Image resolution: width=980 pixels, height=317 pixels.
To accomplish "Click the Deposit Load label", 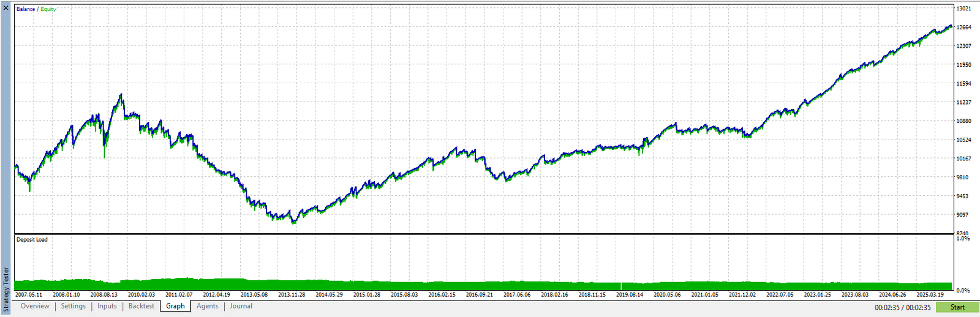I will (32, 239).
